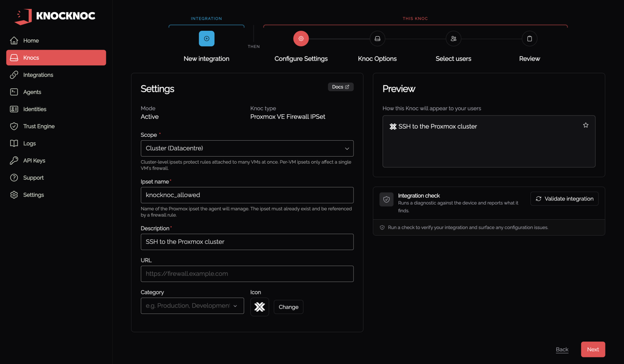Click the Proxmox icon thumbnail
Image resolution: width=624 pixels, height=364 pixels.
pyautogui.click(x=260, y=307)
